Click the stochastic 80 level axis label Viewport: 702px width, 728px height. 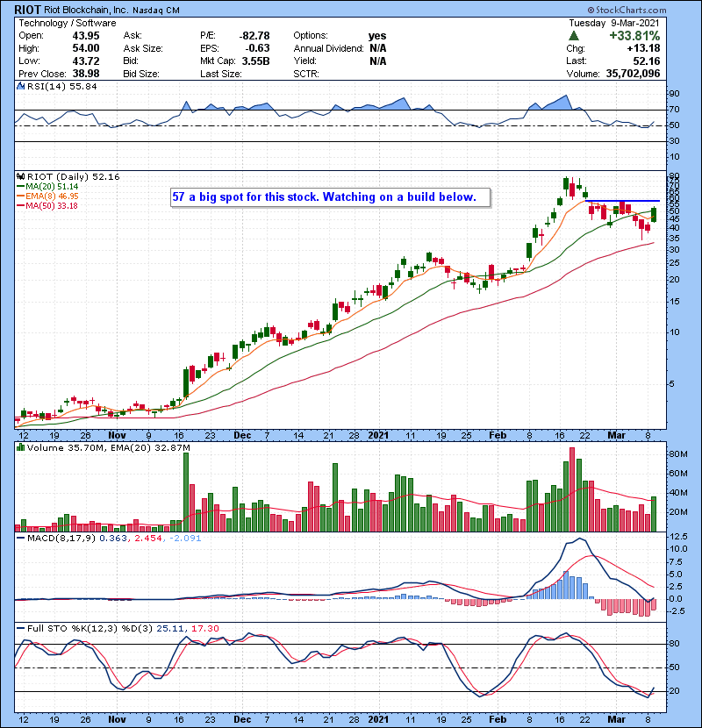point(674,644)
